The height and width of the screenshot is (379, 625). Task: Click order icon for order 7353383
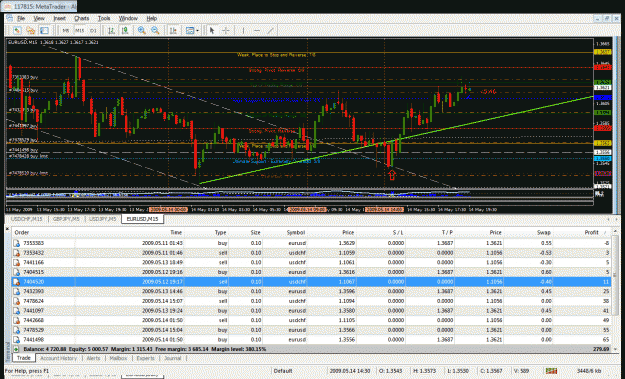tap(17, 243)
